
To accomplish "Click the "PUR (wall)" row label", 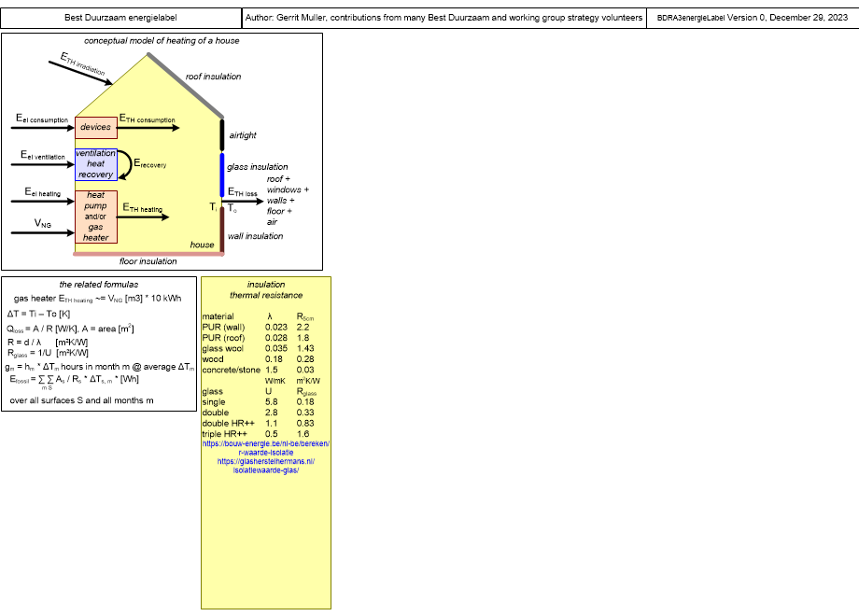I will pos(223,327).
